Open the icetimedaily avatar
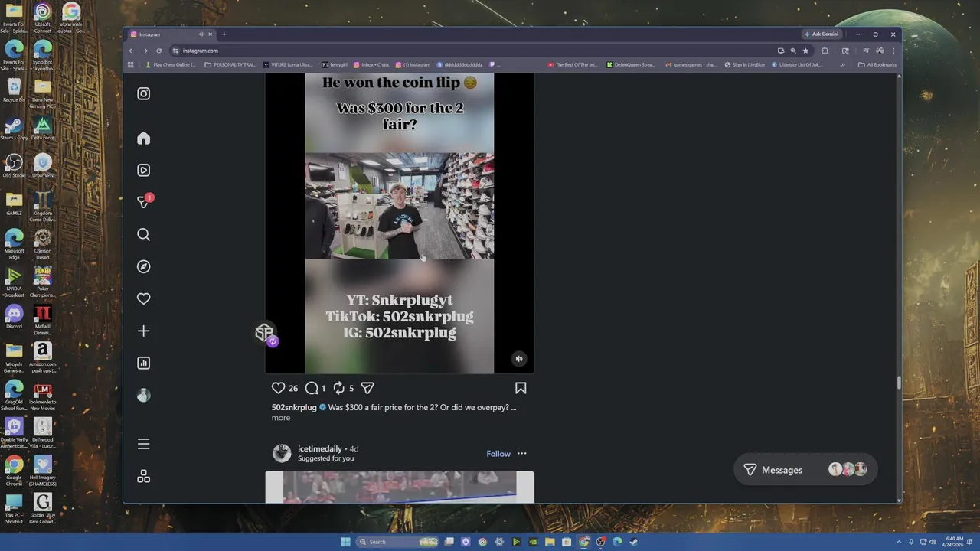This screenshot has height=551, width=980. coord(282,453)
